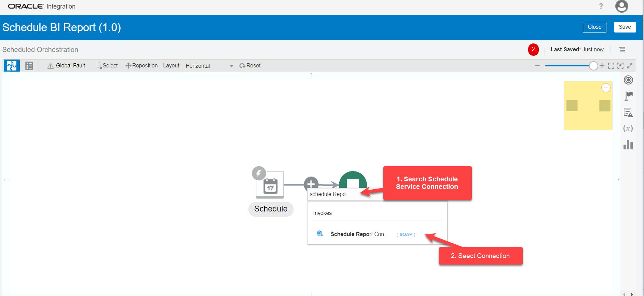Switch to canvas view puzzle icon

(12, 66)
